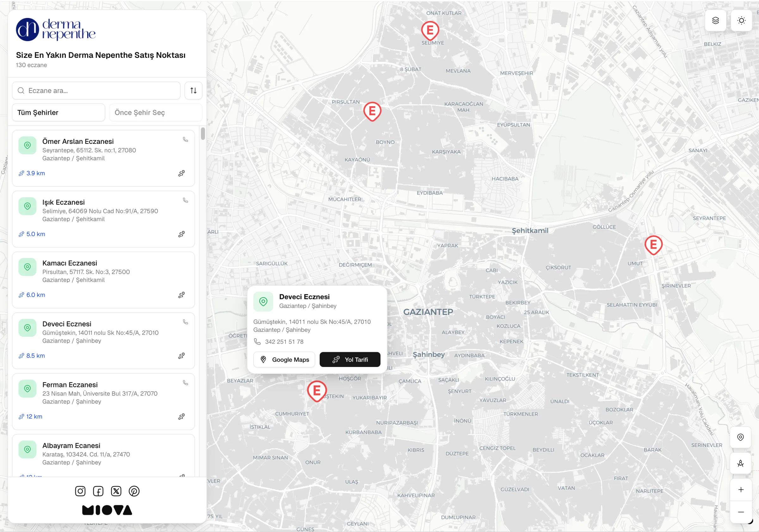Zoom in on the map with plus

click(x=740, y=490)
